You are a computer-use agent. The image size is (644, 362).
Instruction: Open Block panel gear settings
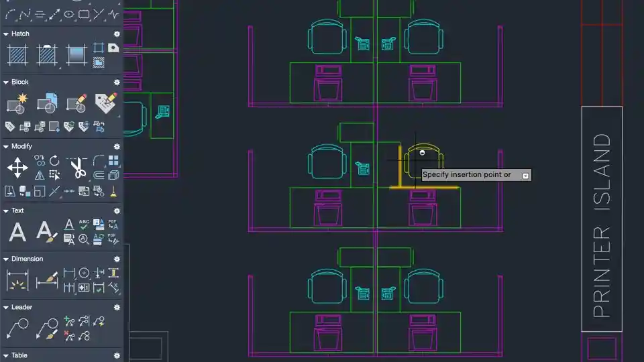pos(117,82)
